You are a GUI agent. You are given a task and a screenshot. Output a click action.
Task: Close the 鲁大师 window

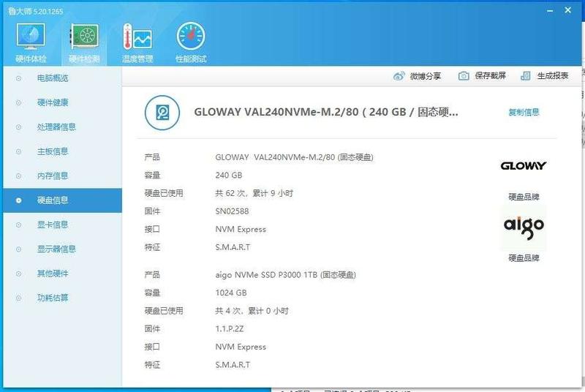(x=568, y=10)
